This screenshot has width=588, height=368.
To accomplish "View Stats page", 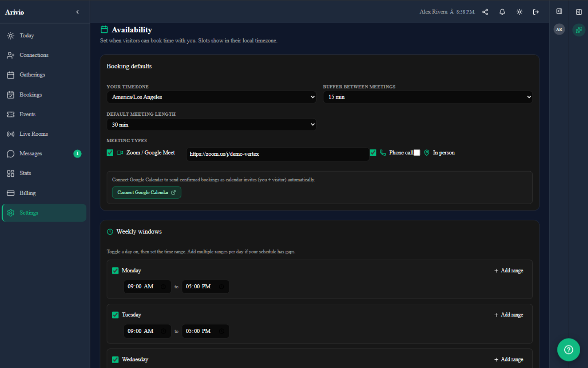I will tap(44, 173).
